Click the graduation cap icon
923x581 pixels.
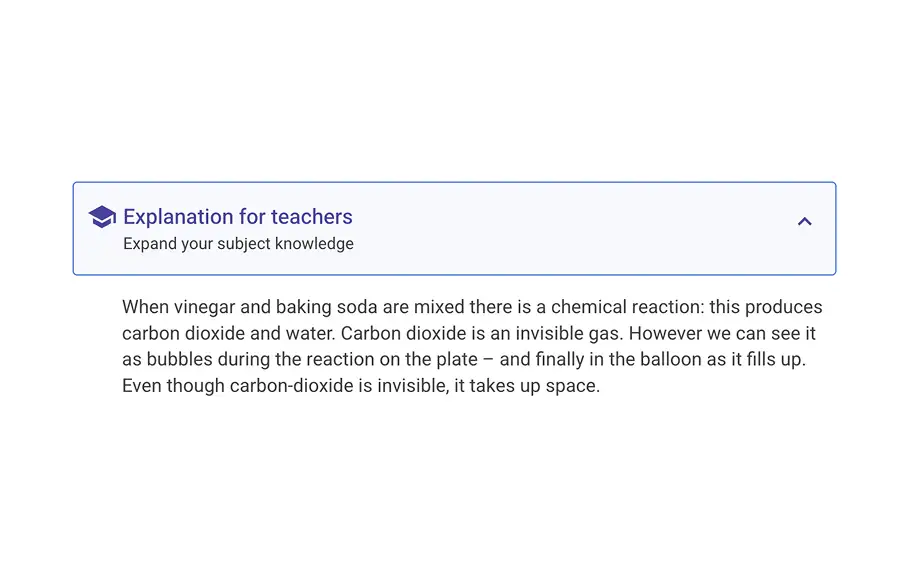pyautogui.click(x=102, y=217)
